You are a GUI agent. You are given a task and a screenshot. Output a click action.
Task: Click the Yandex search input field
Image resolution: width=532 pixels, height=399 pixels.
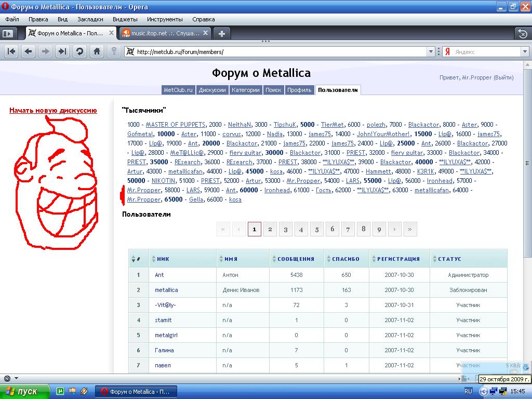tap(487, 52)
